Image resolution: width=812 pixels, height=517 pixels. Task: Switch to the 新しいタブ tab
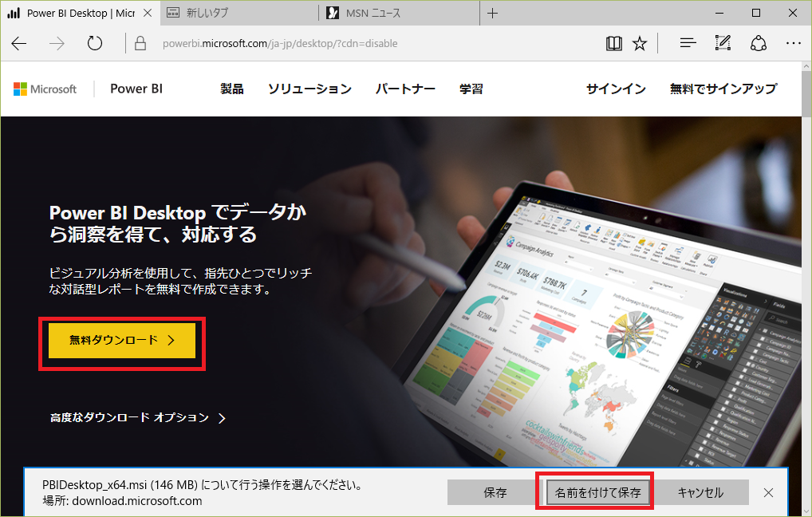[238, 13]
